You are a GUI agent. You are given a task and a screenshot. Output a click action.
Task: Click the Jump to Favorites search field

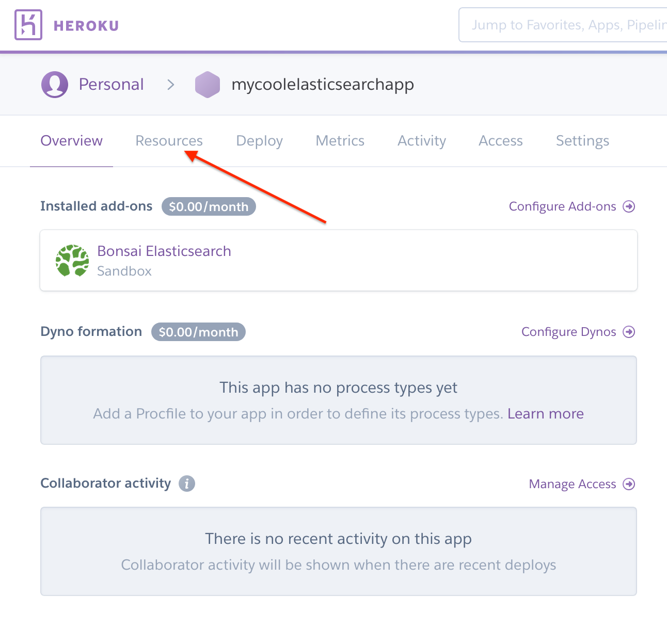(563, 25)
